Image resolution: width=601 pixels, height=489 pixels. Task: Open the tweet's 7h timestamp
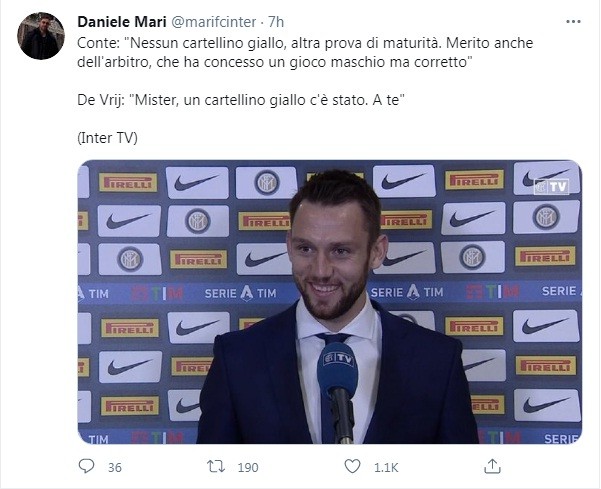[x=276, y=21]
